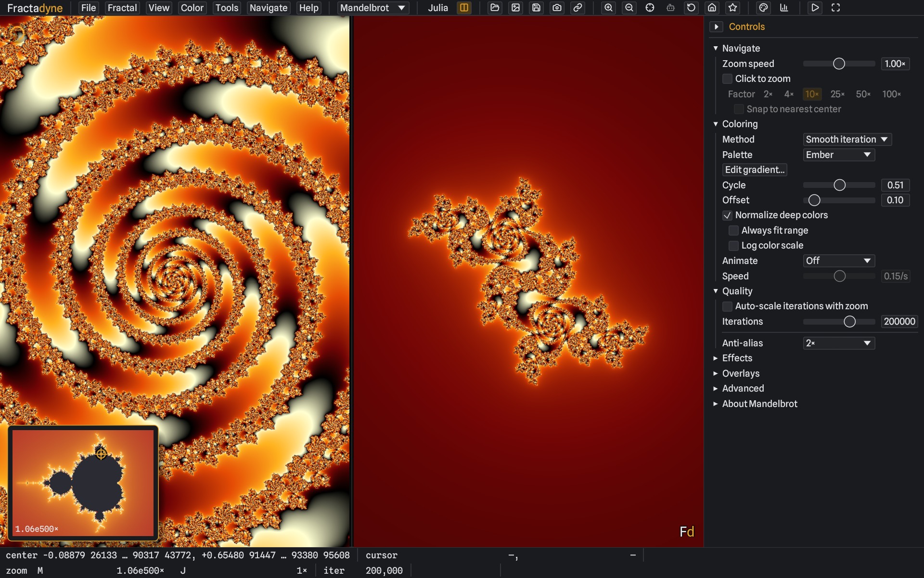This screenshot has height=578, width=924.
Task: Open the Anti-alias 2× dropdown
Action: (839, 343)
